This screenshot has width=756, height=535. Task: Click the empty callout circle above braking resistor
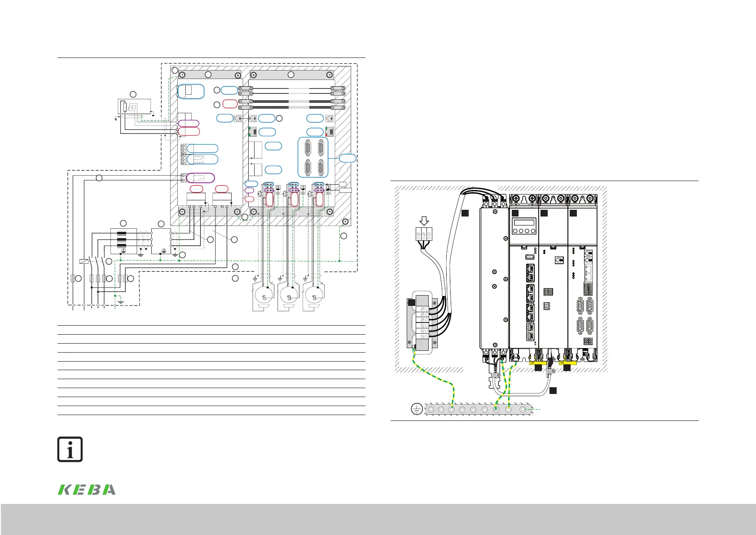132,94
